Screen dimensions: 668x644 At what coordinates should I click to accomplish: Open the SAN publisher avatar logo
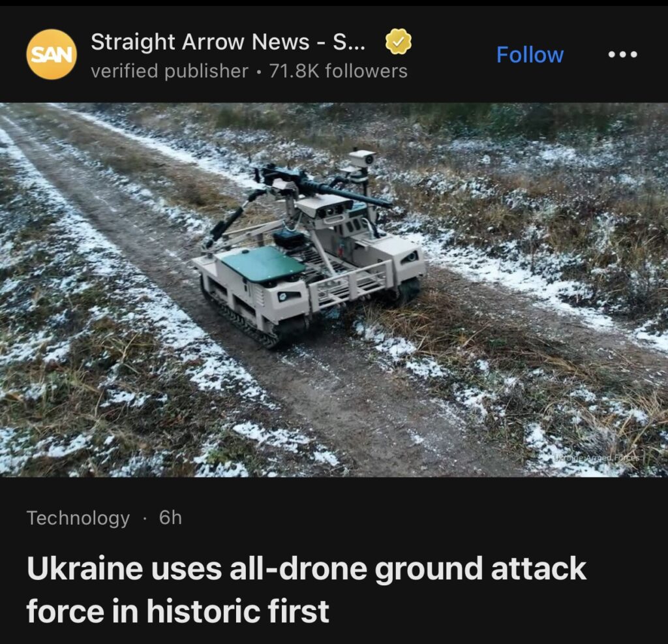52,54
